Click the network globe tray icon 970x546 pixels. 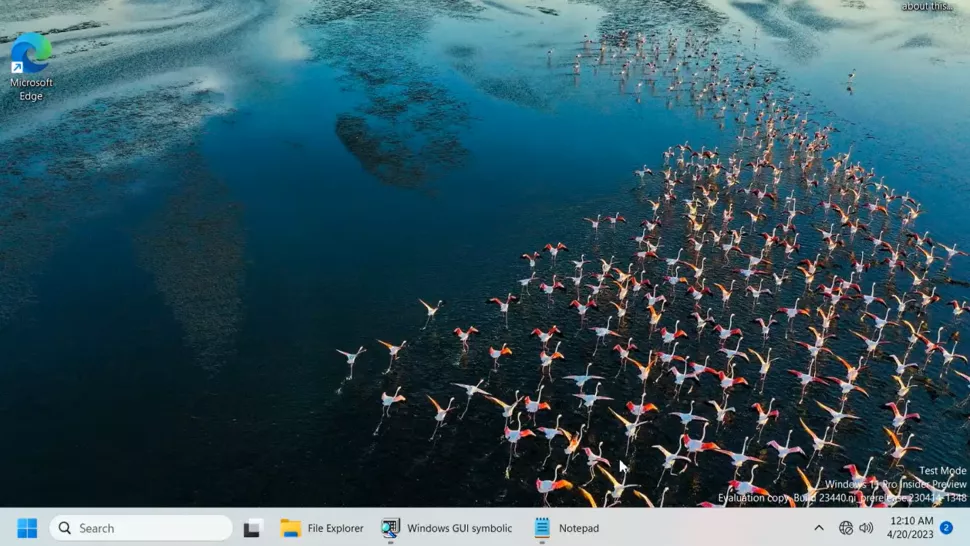(846, 528)
